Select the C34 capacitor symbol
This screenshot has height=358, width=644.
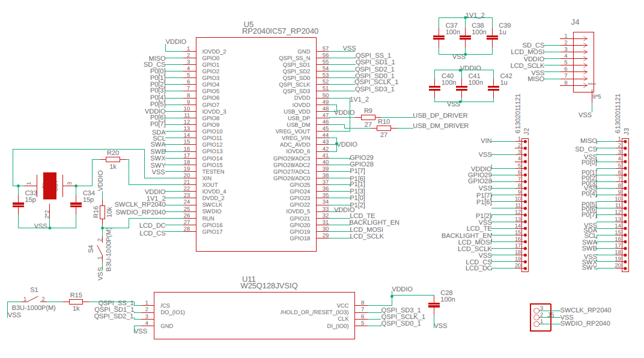[76, 204]
